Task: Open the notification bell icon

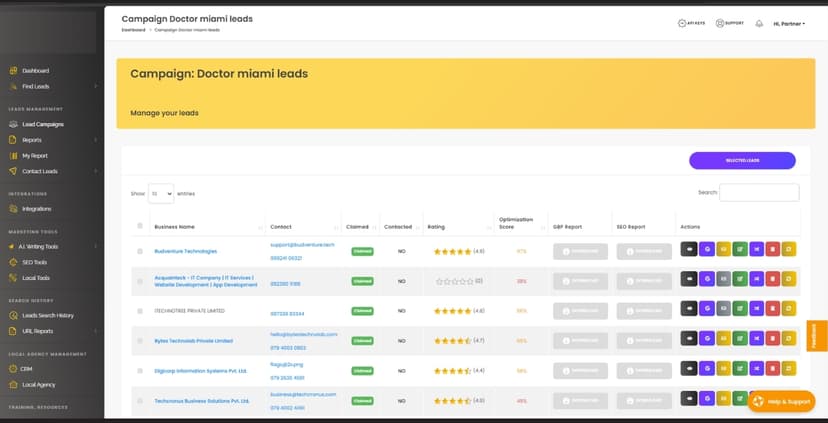Action: click(x=759, y=24)
